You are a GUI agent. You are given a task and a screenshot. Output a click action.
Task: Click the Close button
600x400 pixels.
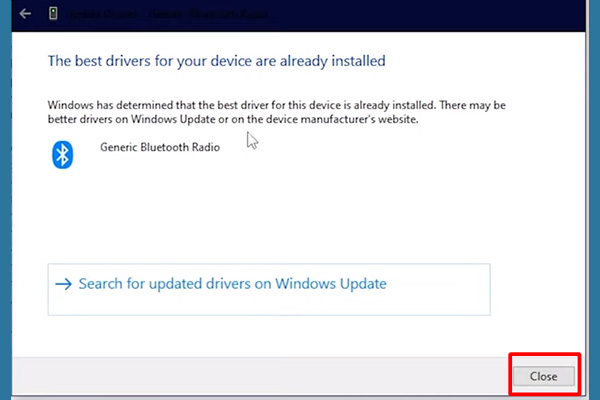click(544, 376)
